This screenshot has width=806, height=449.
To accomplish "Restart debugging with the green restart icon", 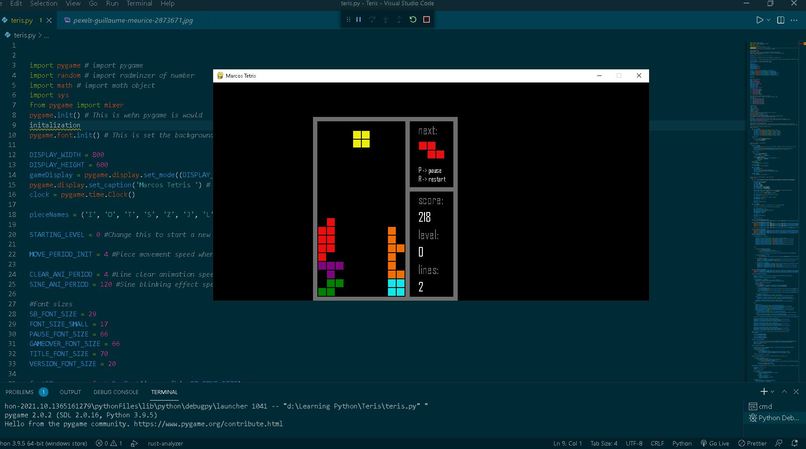I will coord(413,20).
